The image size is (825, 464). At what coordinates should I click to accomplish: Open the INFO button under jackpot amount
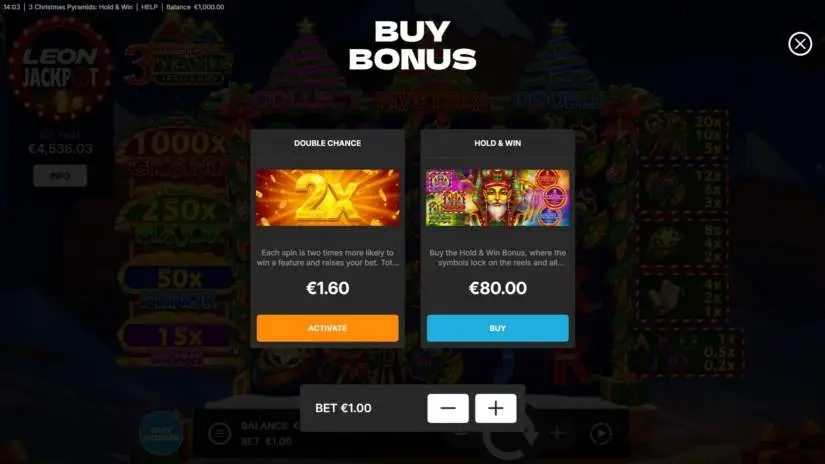pyautogui.click(x=60, y=176)
